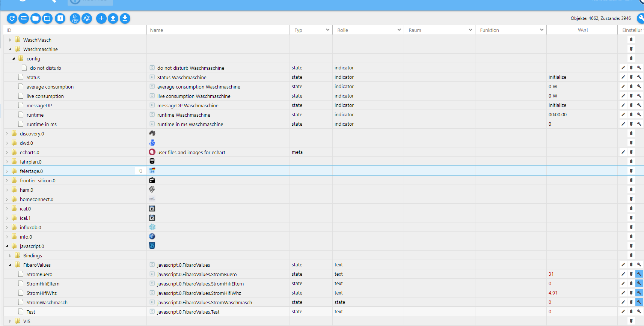The width and height of the screenshot is (644, 326).
Task: Delete the 'messageDP' object
Action: point(631,105)
